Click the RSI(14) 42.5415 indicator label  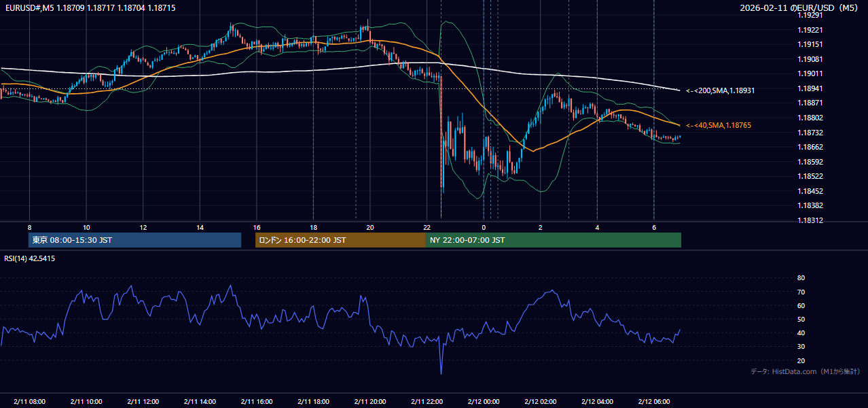point(30,258)
